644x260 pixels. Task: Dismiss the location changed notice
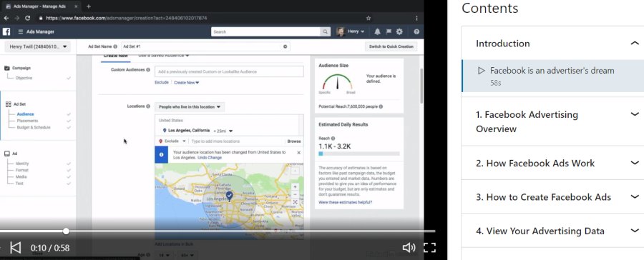tap(298, 153)
